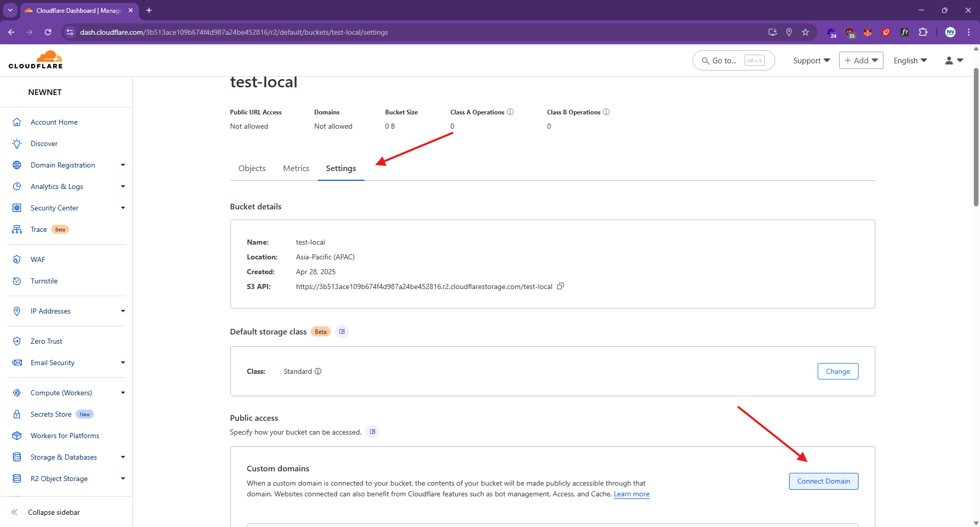The width and height of the screenshot is (980, 527).
Task: Expand Security Center submenu
Action: click(123, 208)
